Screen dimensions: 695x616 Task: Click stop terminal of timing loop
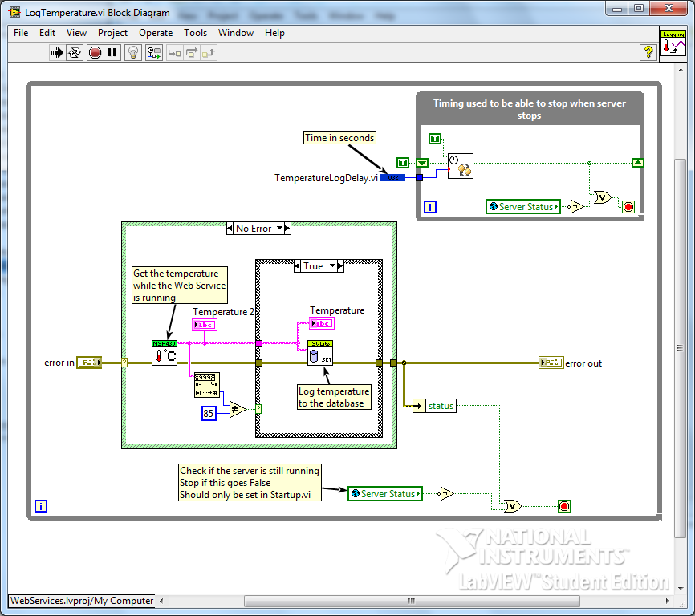point(628,207)
